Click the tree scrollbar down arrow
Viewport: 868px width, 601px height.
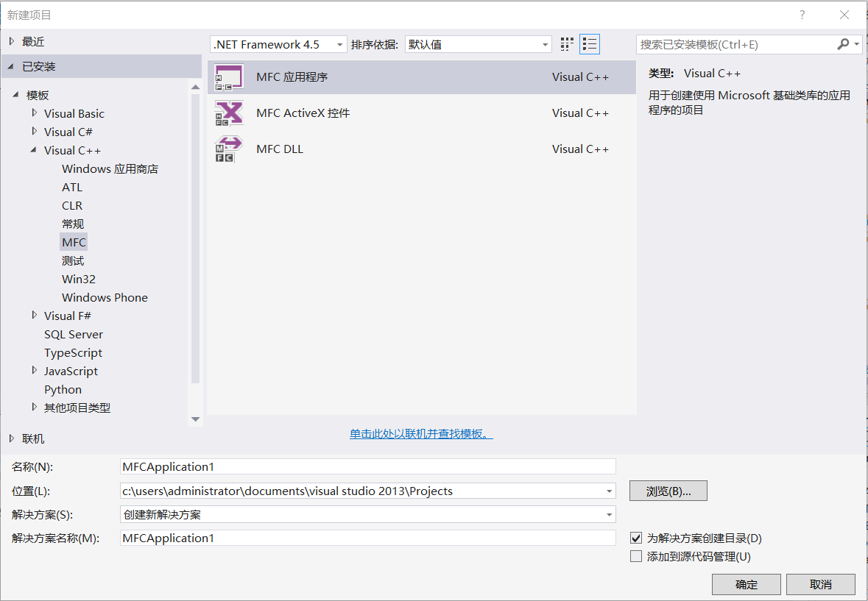(x=195, y=419)
